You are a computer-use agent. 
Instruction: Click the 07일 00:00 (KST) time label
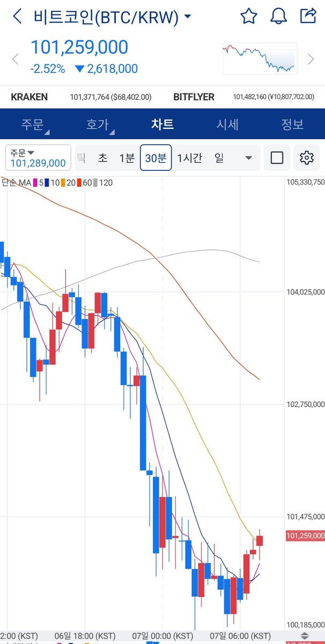[x=162, y=635]
